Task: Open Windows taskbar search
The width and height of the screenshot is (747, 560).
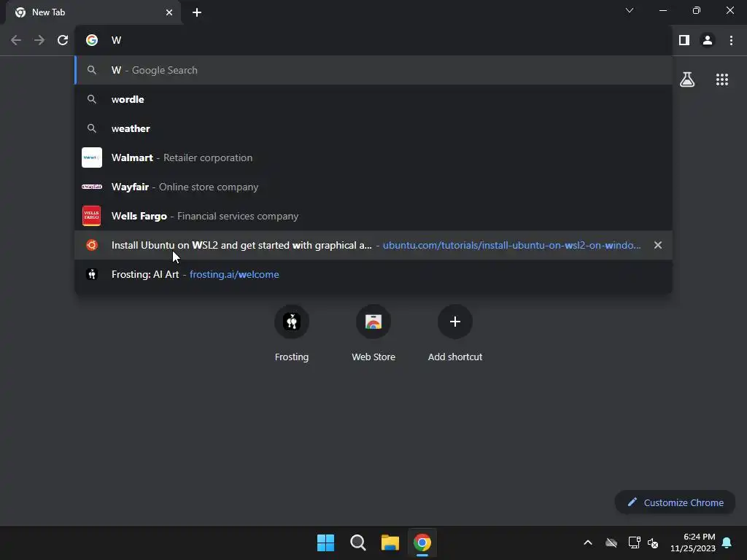Action: pyautogui.click(x=357, y=542)
